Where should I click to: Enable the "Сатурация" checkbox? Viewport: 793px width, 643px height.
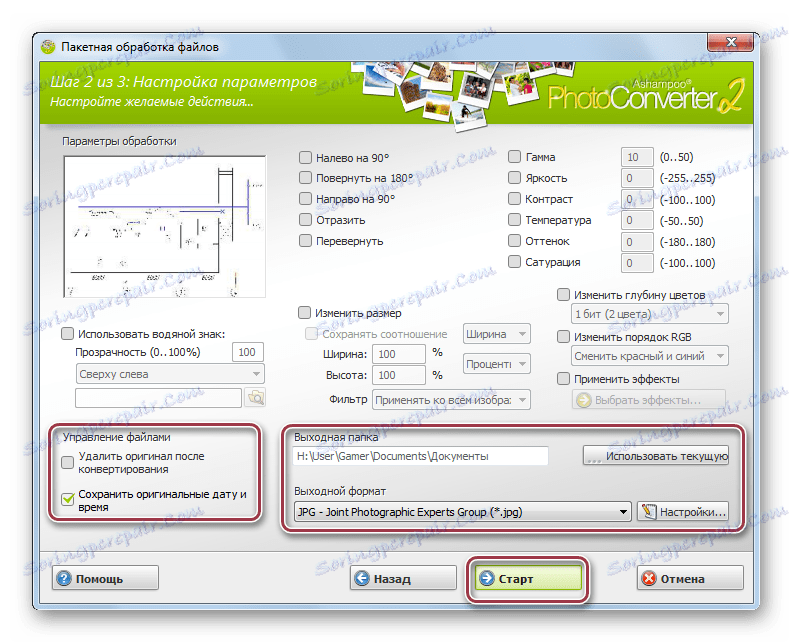click(x=514, y=262)
